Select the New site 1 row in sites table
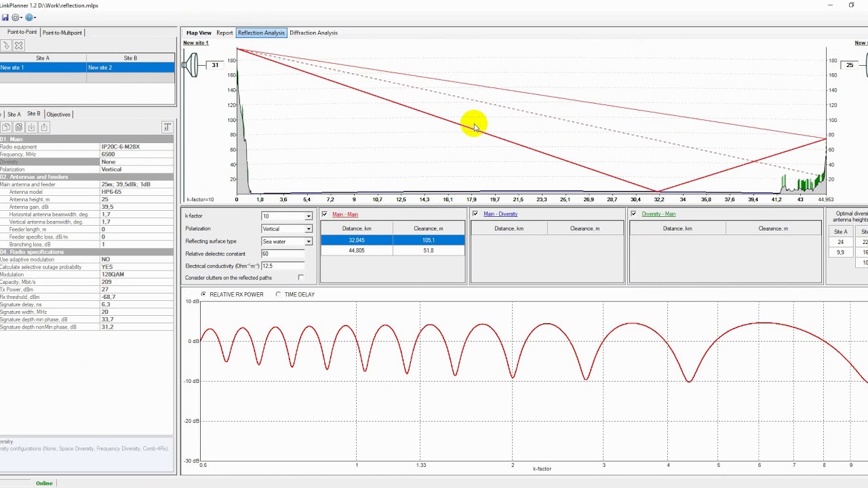Screen dimensions: 868x488 (87, 68)
